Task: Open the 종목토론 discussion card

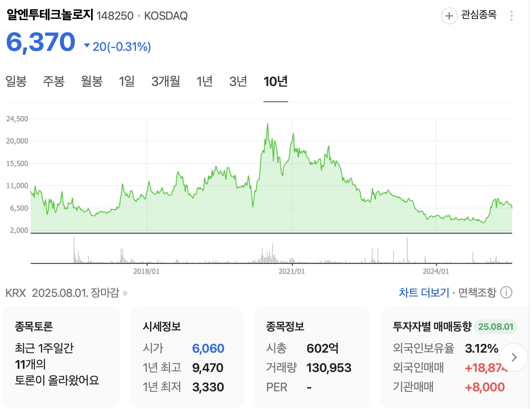Action: 61,357
